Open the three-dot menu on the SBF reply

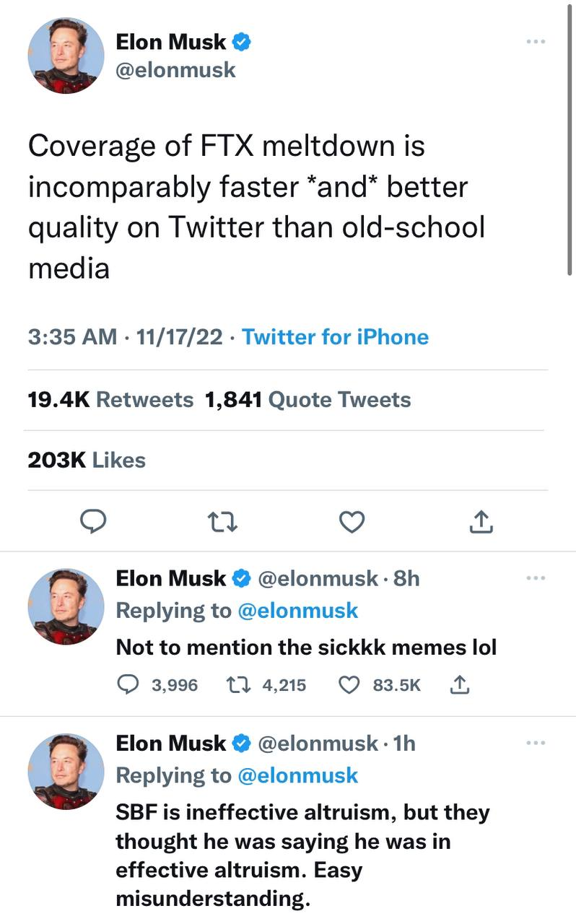tap(536, 742)
